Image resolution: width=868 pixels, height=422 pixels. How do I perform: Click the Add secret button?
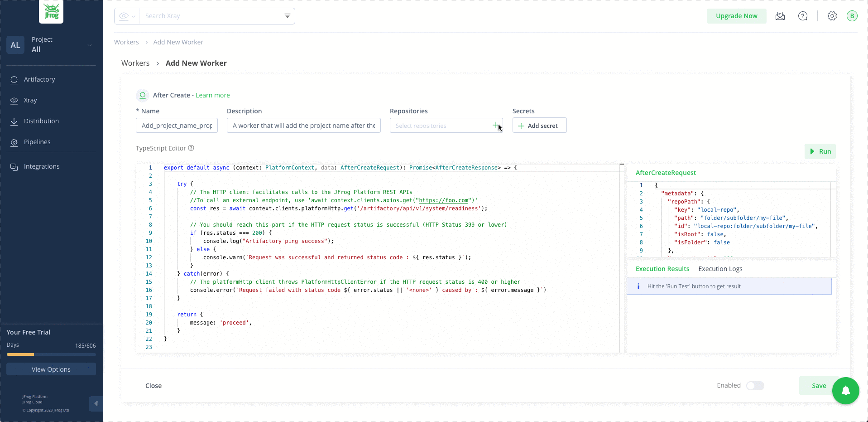(539, 126)
